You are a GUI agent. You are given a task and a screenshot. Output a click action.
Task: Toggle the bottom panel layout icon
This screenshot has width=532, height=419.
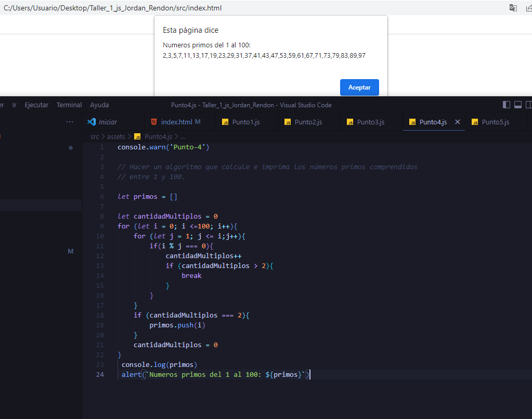click(x=518, y=105)
